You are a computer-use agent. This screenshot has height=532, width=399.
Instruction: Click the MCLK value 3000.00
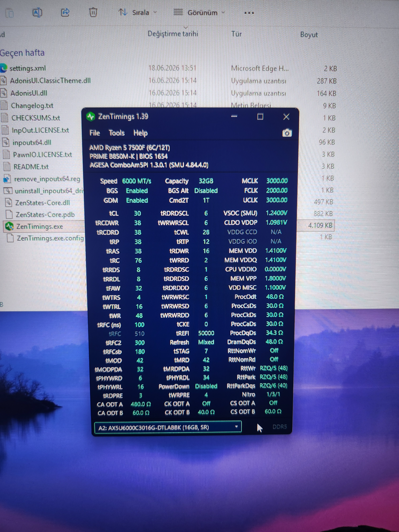coord(277,181)
